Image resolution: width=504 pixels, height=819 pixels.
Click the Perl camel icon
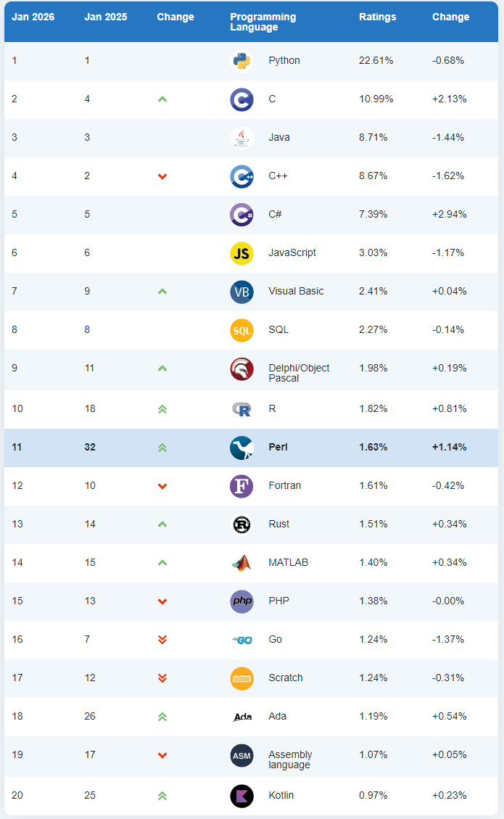tap(241, 448)
